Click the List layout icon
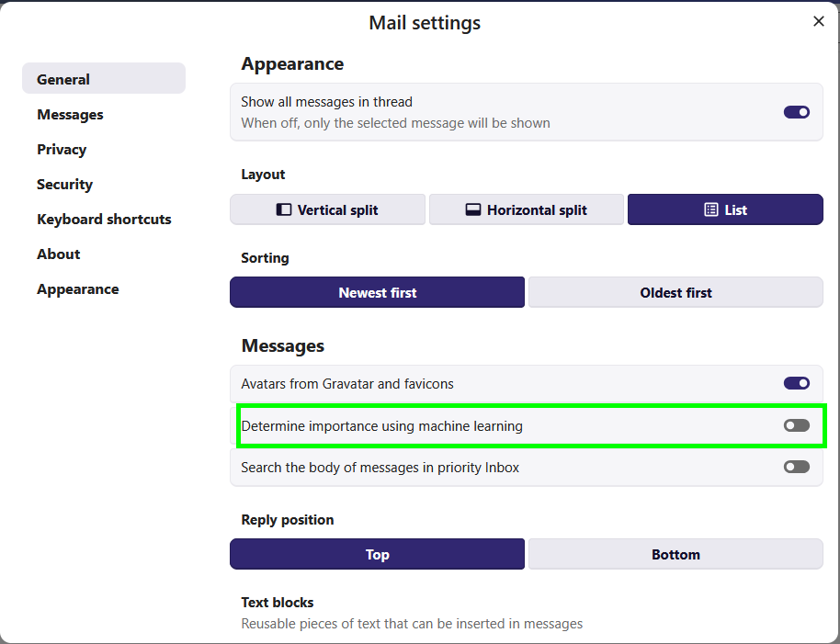The width and height of the screenshot is (840, 644). [x=711, y=209]
